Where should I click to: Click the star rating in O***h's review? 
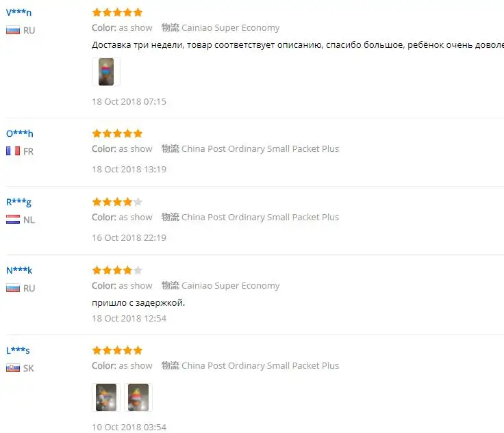(117, 133)
